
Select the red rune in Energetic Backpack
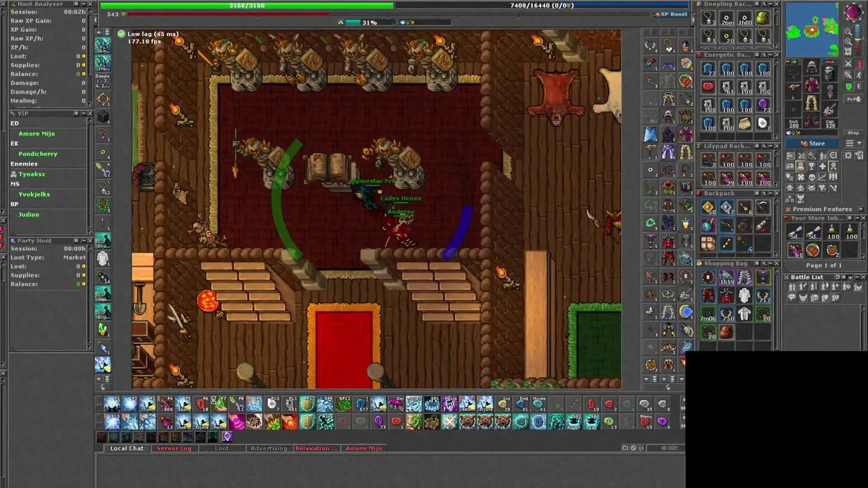pyautogui.click(x=708, y=86)
